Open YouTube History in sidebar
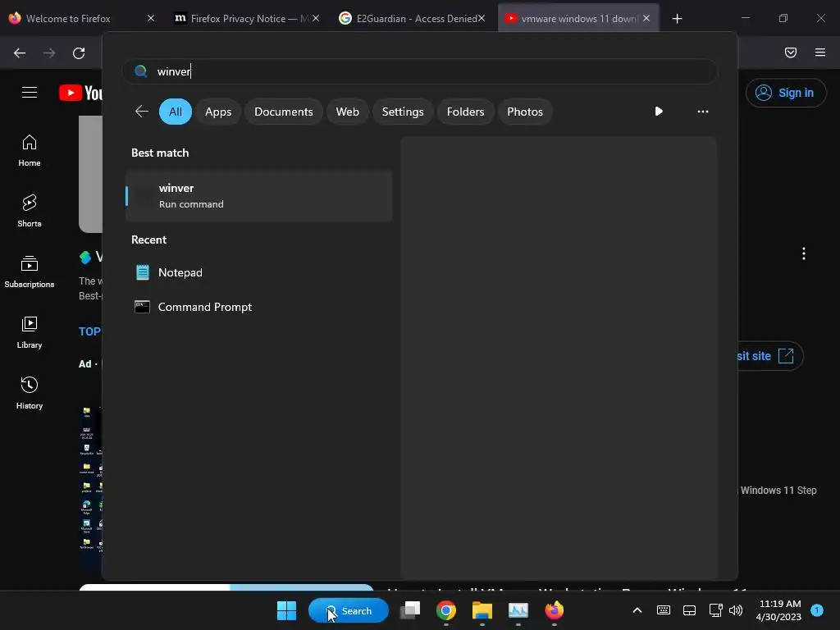Screen dimensions: 840x630 [30, 393]
